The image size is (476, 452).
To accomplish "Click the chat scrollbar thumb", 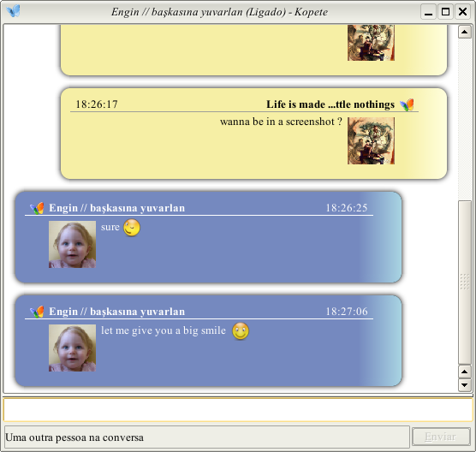I will (465, 282).
